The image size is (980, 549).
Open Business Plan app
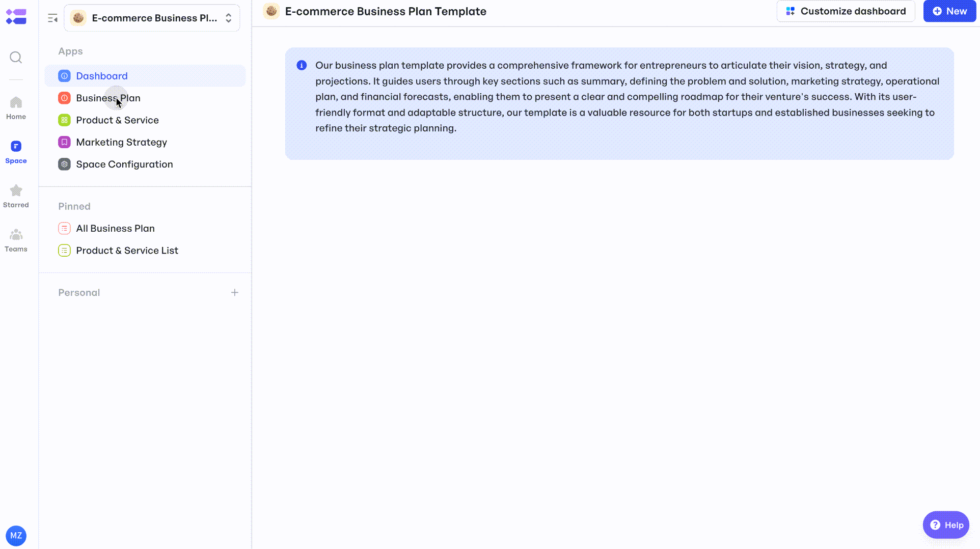(145, 98)
